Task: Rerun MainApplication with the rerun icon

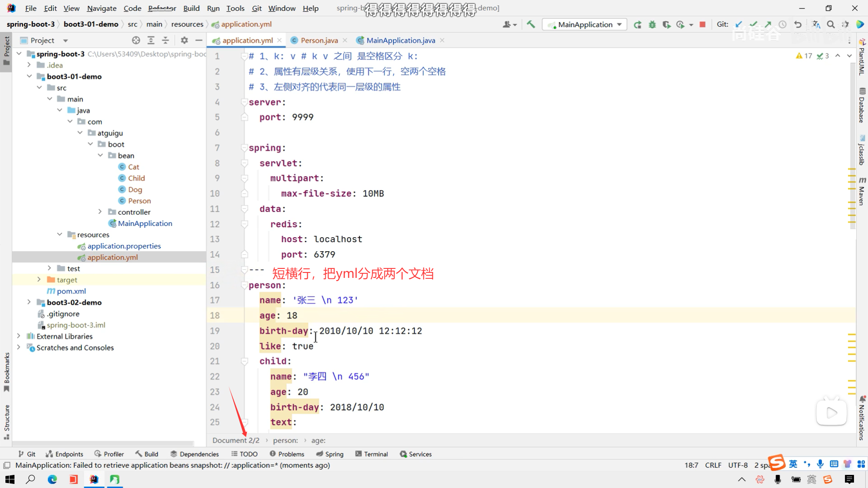Action: point(637,24)
